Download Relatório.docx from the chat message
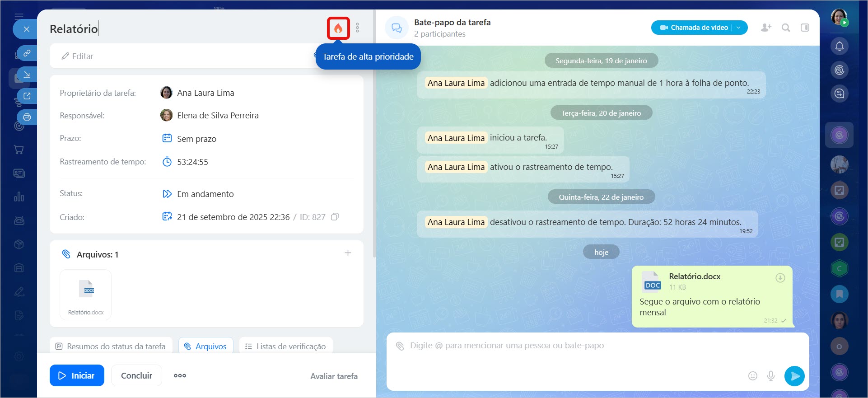 tap(780, 278)
